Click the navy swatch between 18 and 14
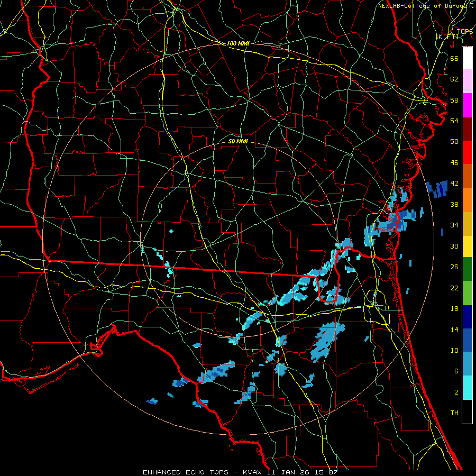The height and width of the screenshot is (476, 476). 467,317
